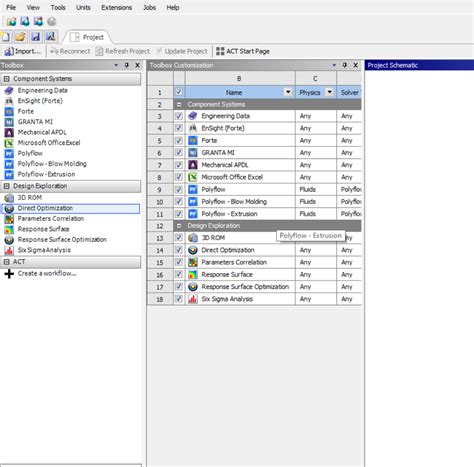Click Update Project button
Screen dimensions: 474x467
[x=182, y=51]
